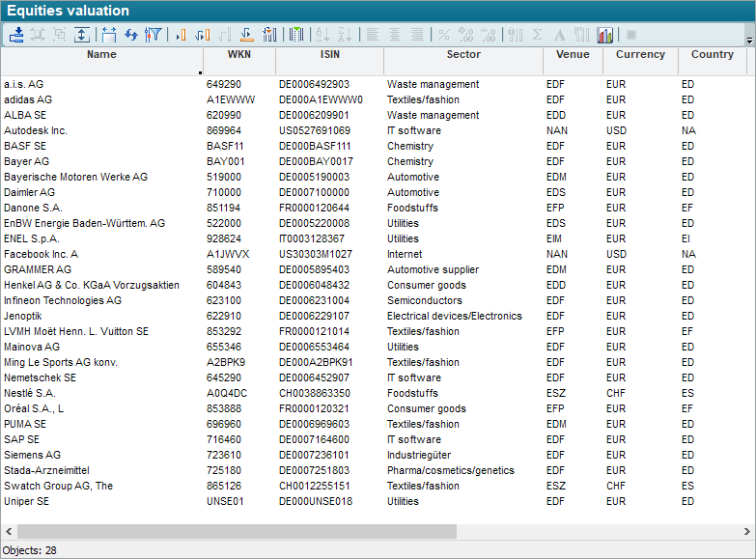Click the export/download icon in toolbar

pyautogui.click(x=16, y=35)
